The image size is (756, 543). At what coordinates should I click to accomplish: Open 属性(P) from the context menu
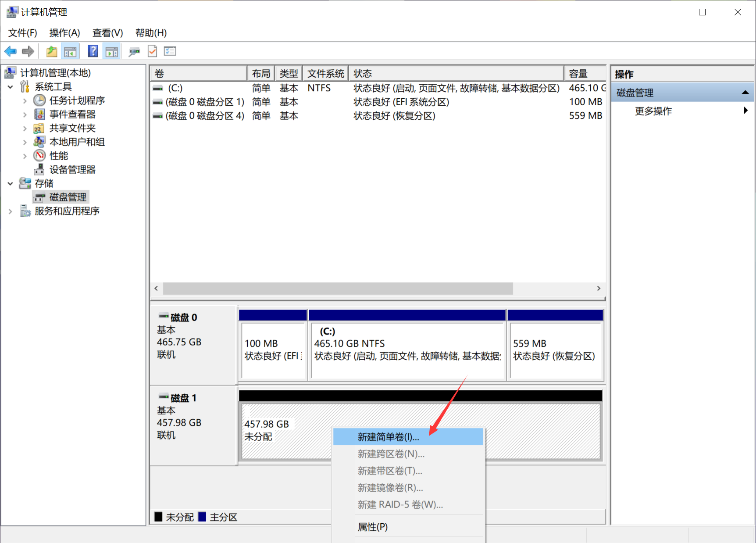pyautogui.click(x=372, y=527)
